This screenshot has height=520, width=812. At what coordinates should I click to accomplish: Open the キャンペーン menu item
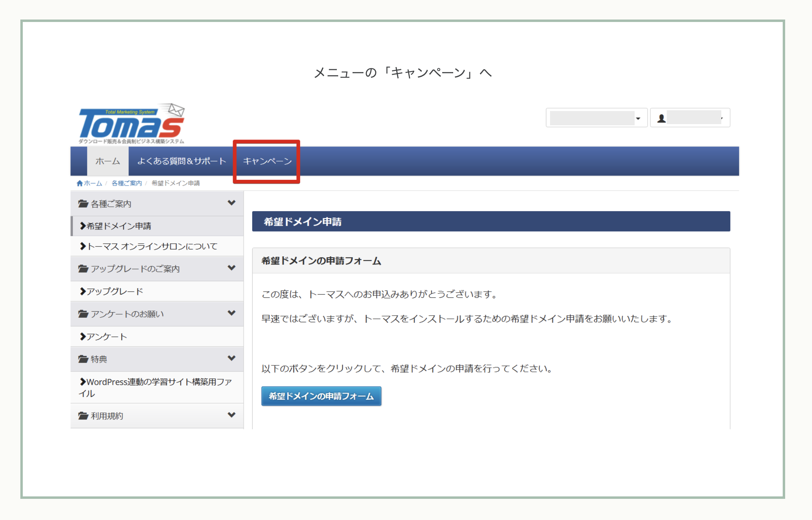[267, 162]
